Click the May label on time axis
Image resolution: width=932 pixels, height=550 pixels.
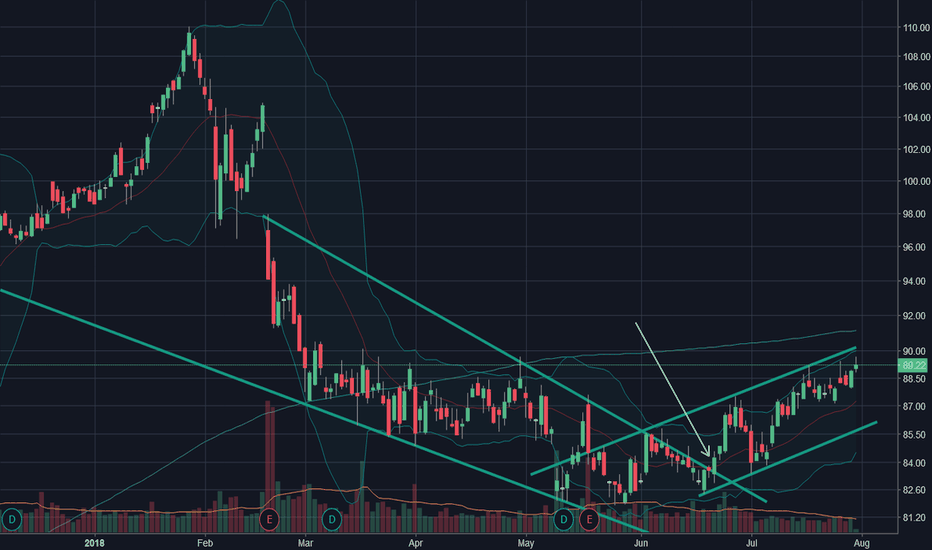tap(526, 543)
